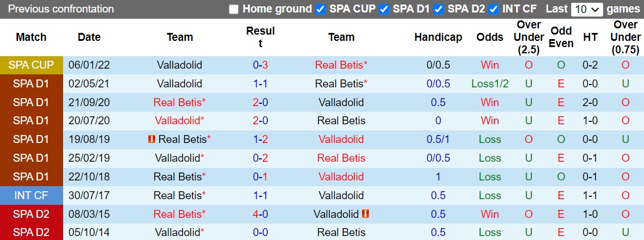Click the Previous confrontation title bar
Image resolution: width=644 pixels, height=240 pixels.
click(61, 9)
